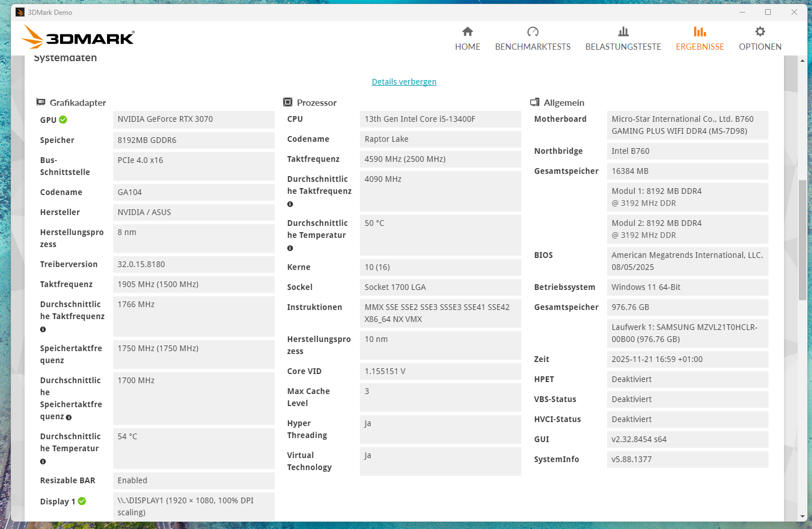This screenshot has width=812, height=529.
Task: Open the BELASTUNGSTESTE tab
Action: (623, 38)
